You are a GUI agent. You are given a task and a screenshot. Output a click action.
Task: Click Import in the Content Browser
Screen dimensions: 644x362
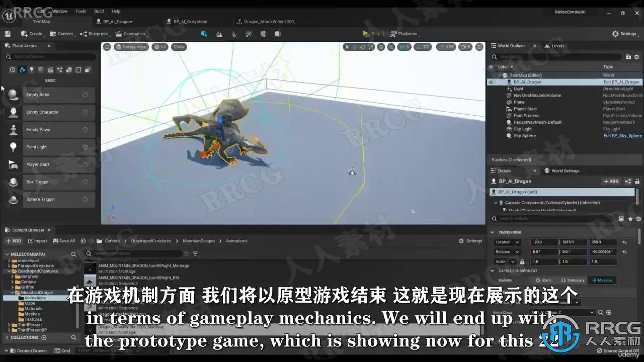point(37,241)
